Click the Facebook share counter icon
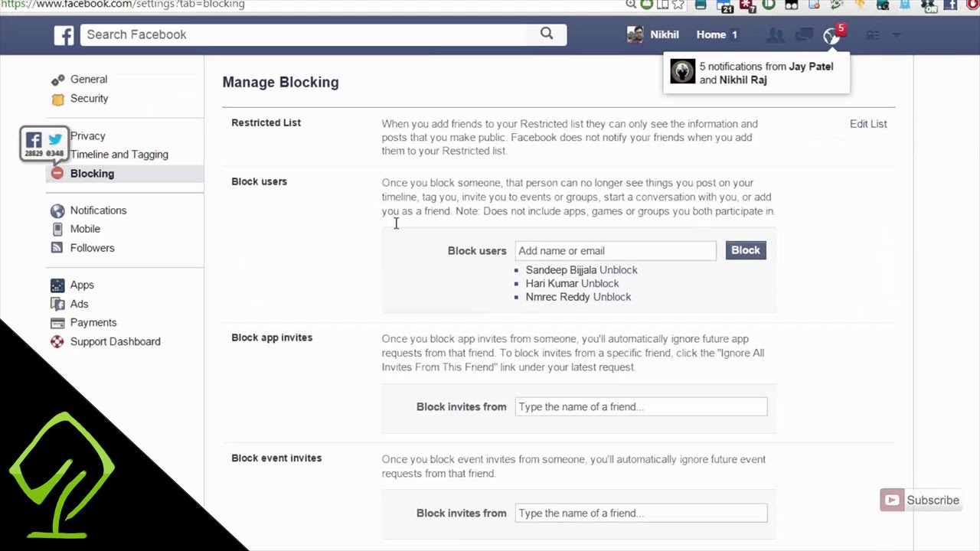Screen dimensions: 980x551 (x=34, y=140)
